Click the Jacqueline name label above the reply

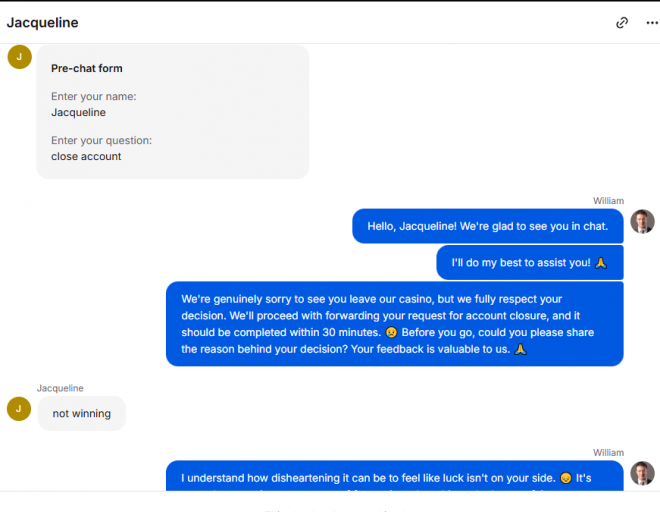60,388
